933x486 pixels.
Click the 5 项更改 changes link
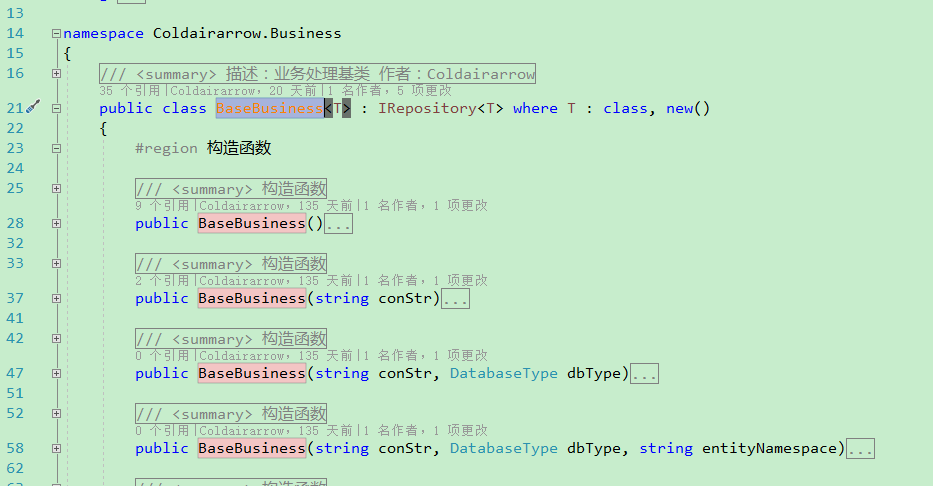(424, 90)
